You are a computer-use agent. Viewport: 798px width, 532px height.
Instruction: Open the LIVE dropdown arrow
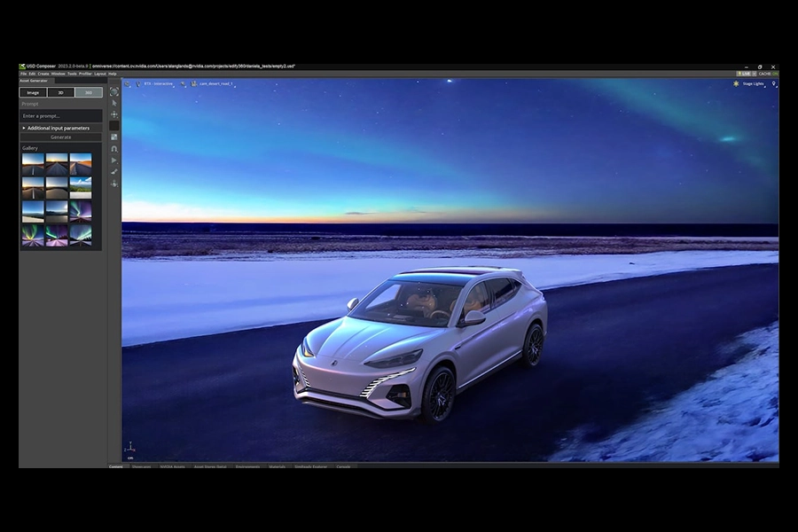pyautogui.click(x=755, y=74)
